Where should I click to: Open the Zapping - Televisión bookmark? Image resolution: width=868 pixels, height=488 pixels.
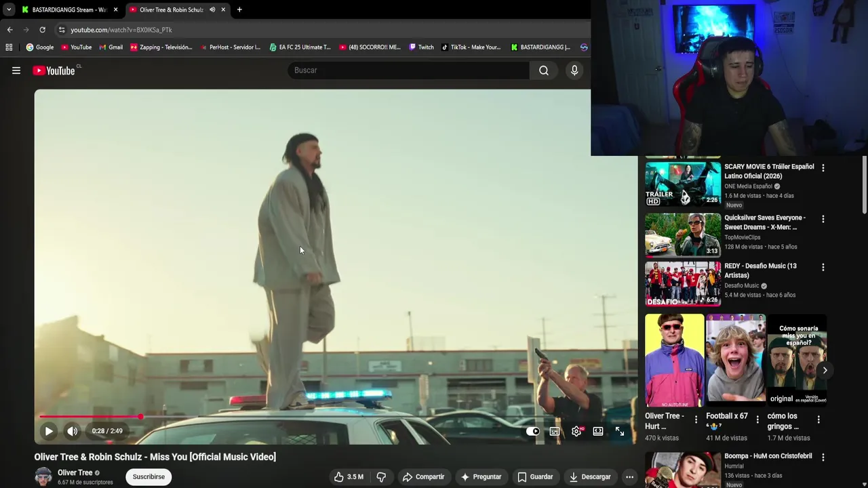tap(161, 47)
